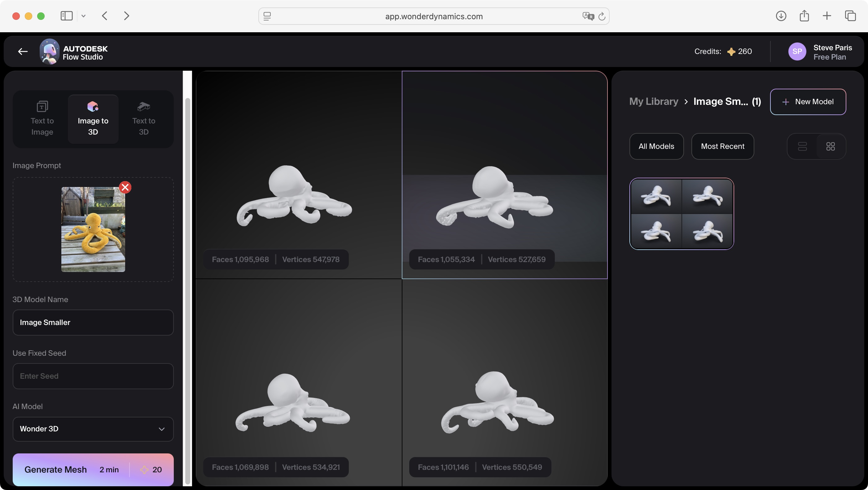
Task: Reload the page from the address bar
Action: 602,16
